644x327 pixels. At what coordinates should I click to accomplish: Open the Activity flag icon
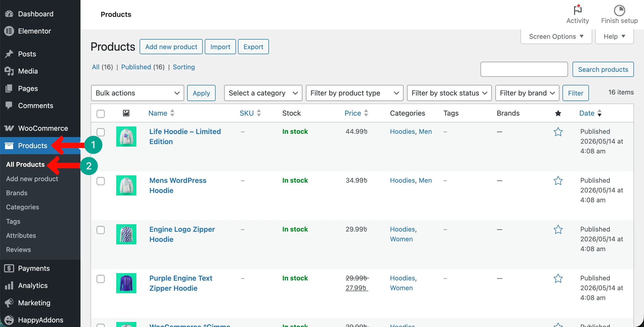578,10
